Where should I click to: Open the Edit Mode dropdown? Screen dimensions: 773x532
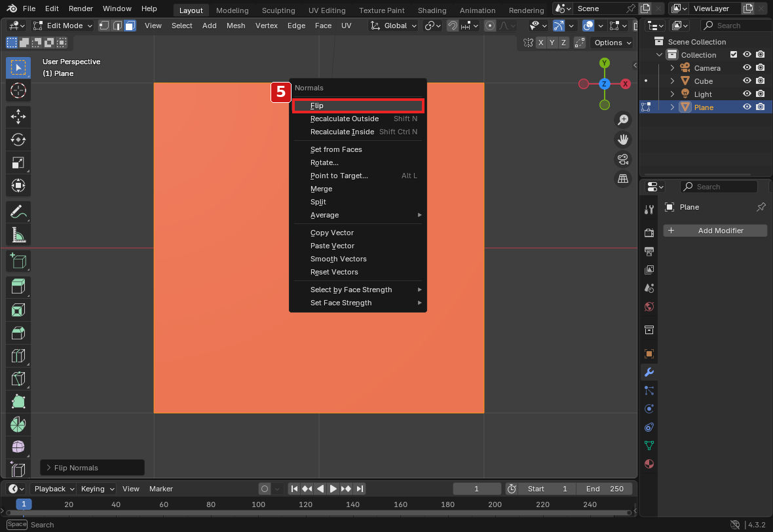63,26
